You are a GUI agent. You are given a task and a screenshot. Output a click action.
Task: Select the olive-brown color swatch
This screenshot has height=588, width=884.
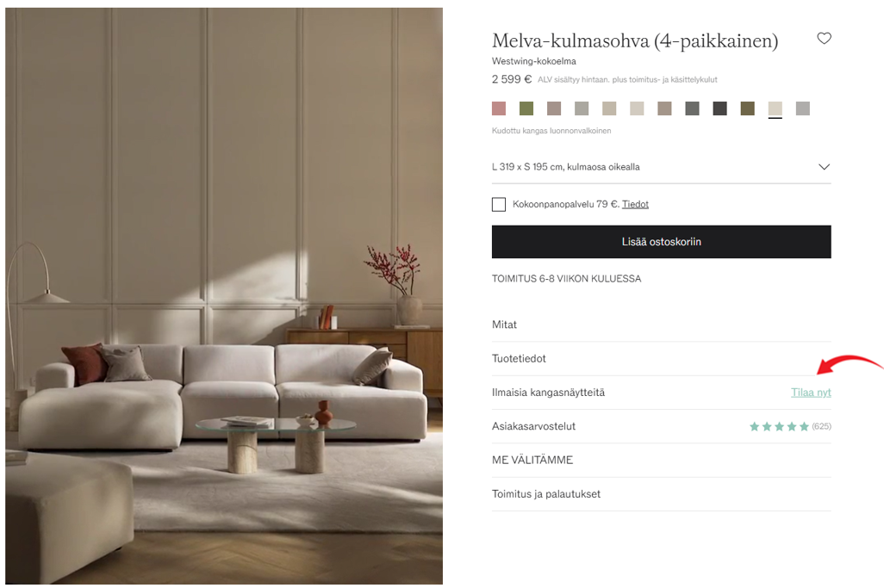(x=747, y=108)
